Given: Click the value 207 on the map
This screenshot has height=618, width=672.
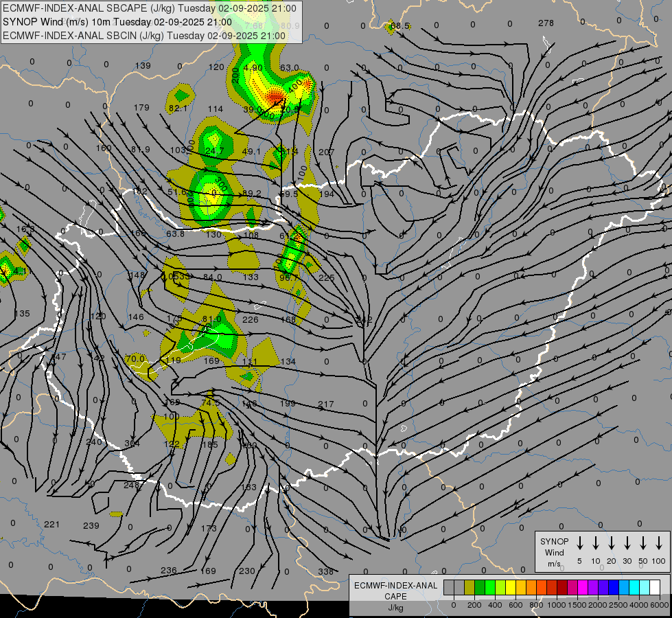Looking at the screenshot, I should [327, 152].
